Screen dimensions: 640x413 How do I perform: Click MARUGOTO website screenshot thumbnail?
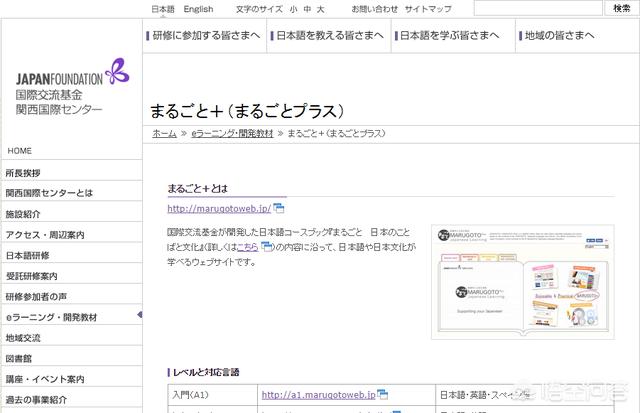click(x=523, y=282)
